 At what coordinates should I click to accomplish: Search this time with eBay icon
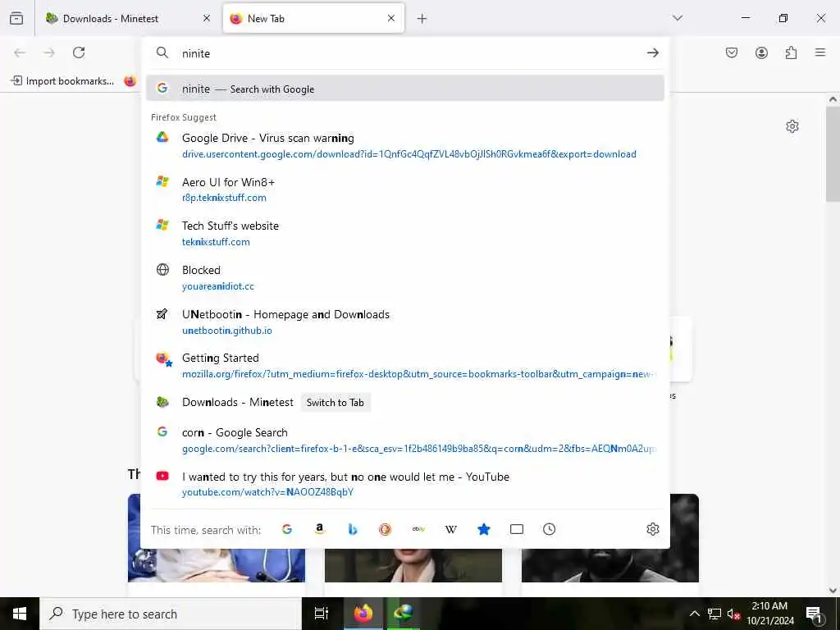click(418, 529)
